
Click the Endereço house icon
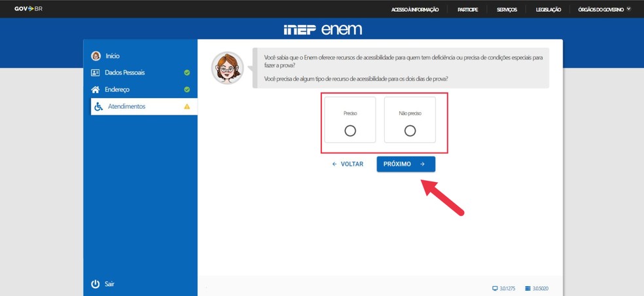[x=96, y=89]
